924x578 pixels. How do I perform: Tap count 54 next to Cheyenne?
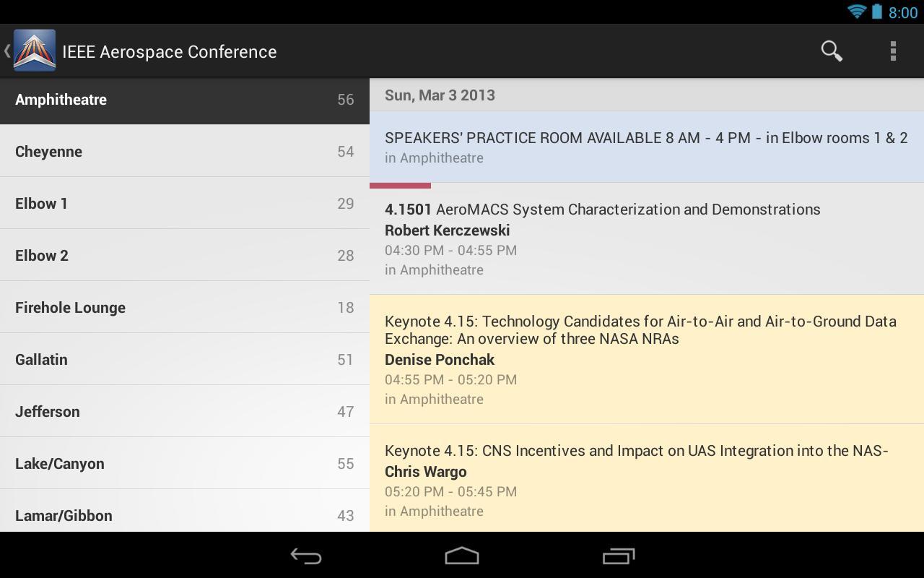pos(346,152)
